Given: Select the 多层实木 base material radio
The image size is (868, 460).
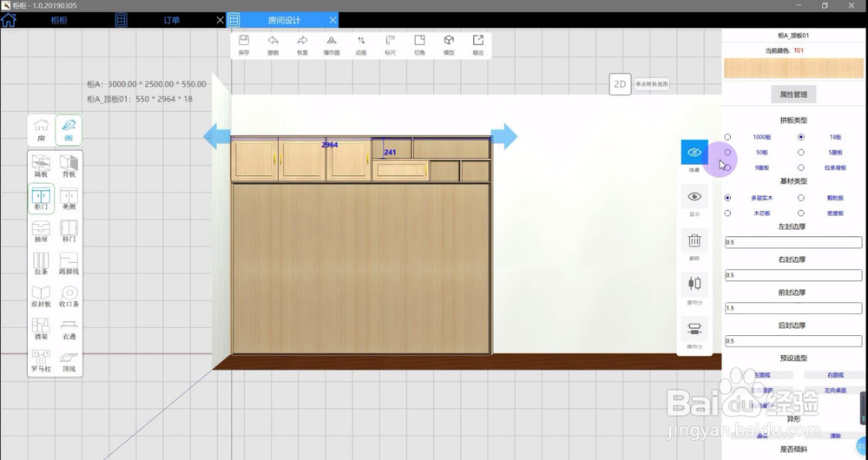Looking at the screenshot, I should tap(727, 198).
